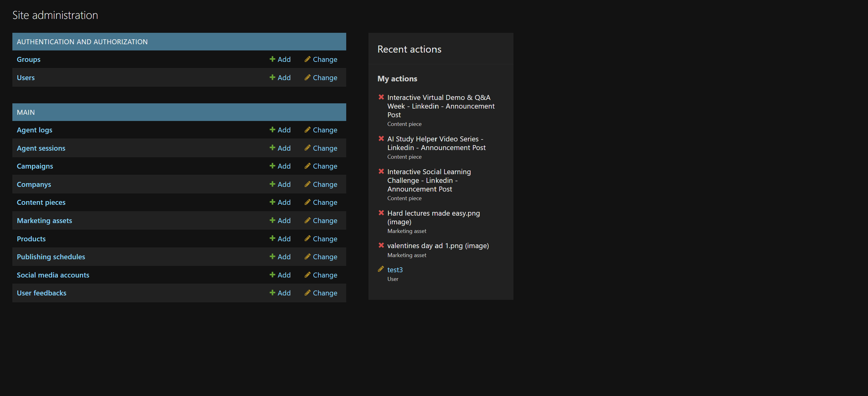This screenshot has height=396, width=868.
Task: Click the pencil icon for Publishing schedules
Action: click(x=307, y=256)
